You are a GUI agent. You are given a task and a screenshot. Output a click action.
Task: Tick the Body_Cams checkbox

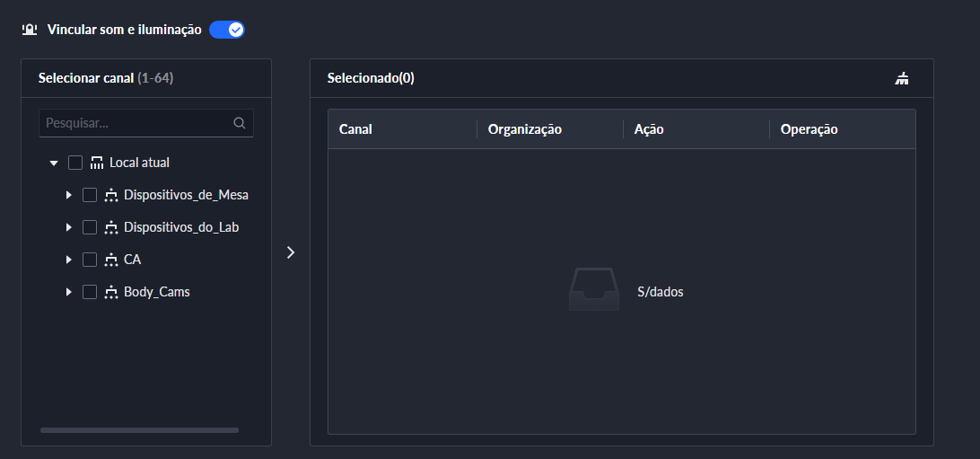pyautogui.click(x=90, y=292)
